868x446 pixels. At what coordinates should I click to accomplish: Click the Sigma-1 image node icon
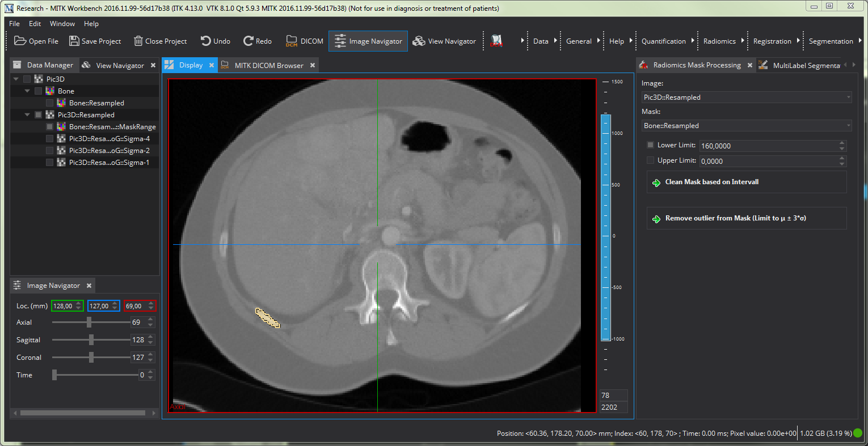pyautogui.click(x=61, y=162)
